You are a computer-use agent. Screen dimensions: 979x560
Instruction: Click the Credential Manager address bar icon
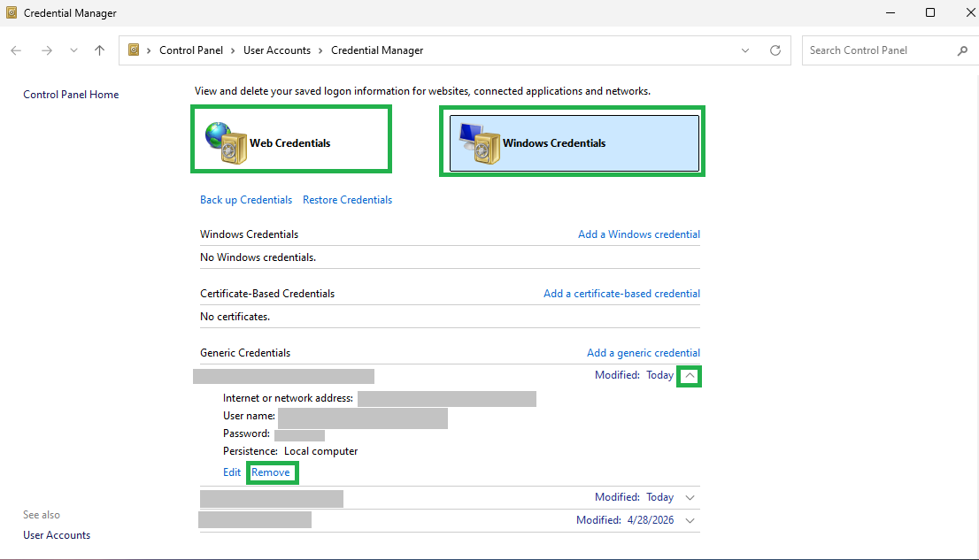pos(134,50)
